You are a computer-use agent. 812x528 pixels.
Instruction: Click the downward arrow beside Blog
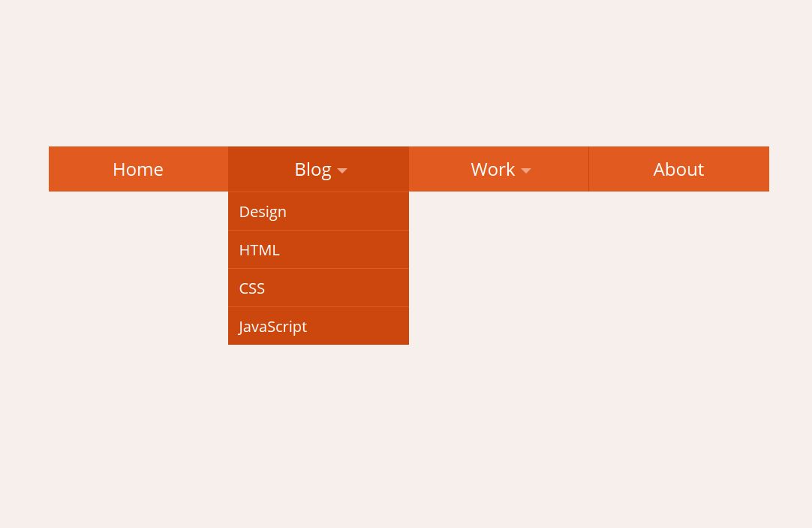(x=342, y=170)
